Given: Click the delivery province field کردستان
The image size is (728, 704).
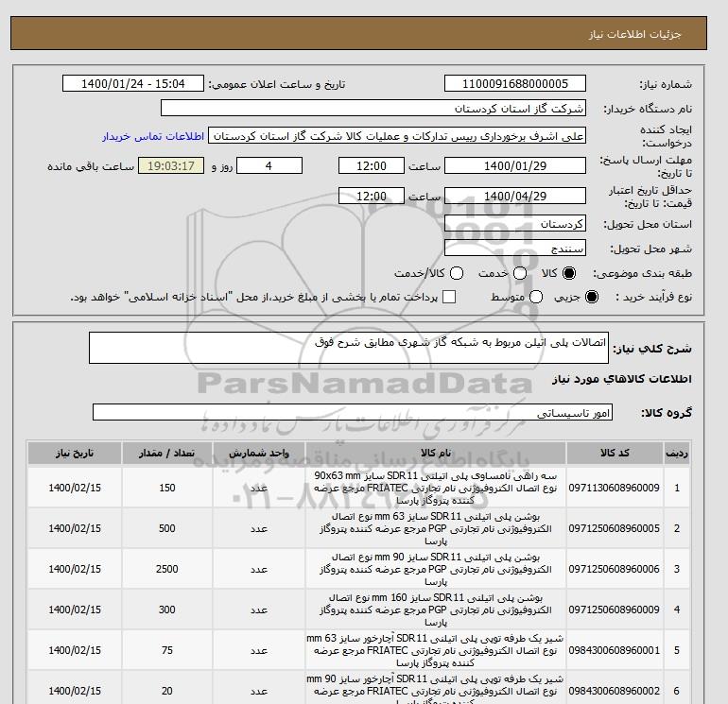Looking at the screenshot, I should [515, 224].
